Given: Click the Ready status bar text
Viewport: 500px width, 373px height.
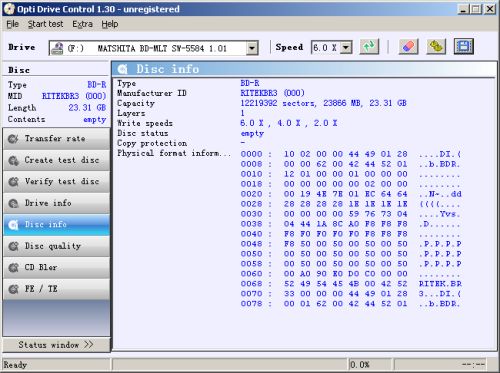Looking at the screenshot, I should pyautogui.click(x=15, y=365).
